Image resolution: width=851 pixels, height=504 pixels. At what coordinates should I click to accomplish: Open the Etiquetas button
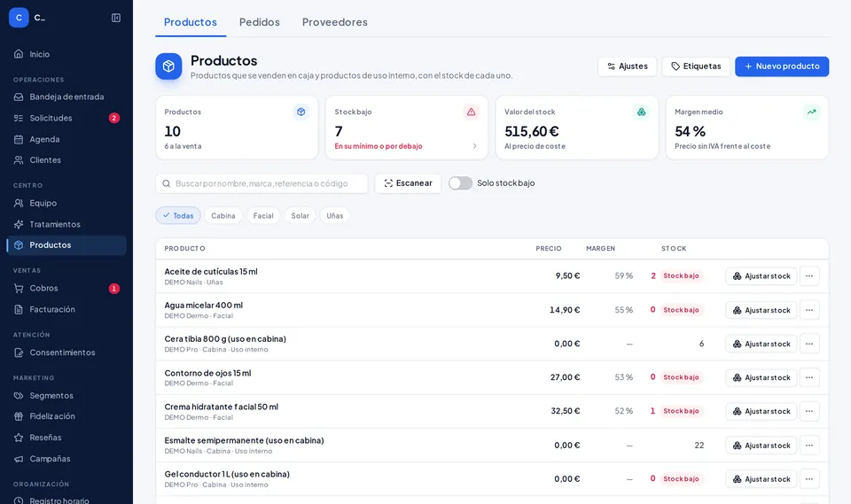point(696,66)
